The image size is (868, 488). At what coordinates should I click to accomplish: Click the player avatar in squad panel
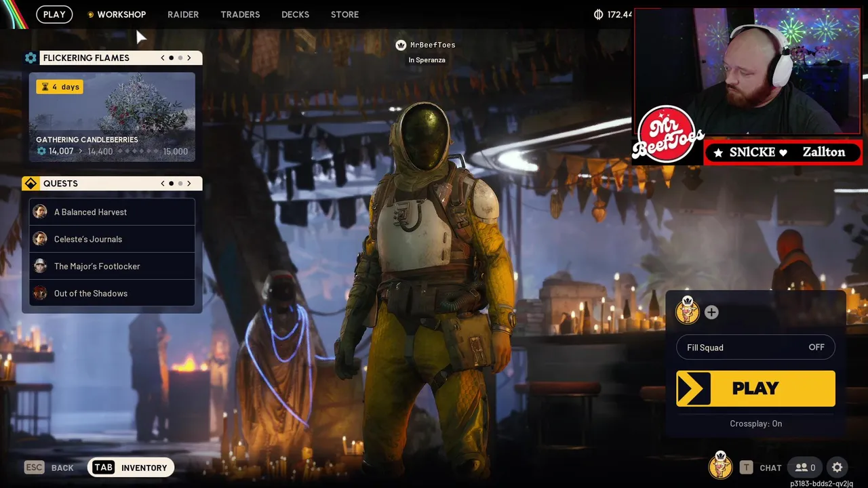coord(688,311)
